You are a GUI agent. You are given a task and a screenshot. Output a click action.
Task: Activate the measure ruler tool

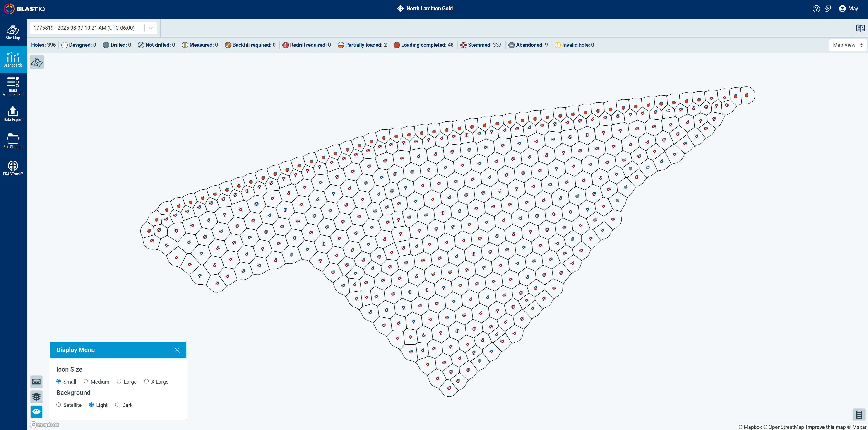36,382
